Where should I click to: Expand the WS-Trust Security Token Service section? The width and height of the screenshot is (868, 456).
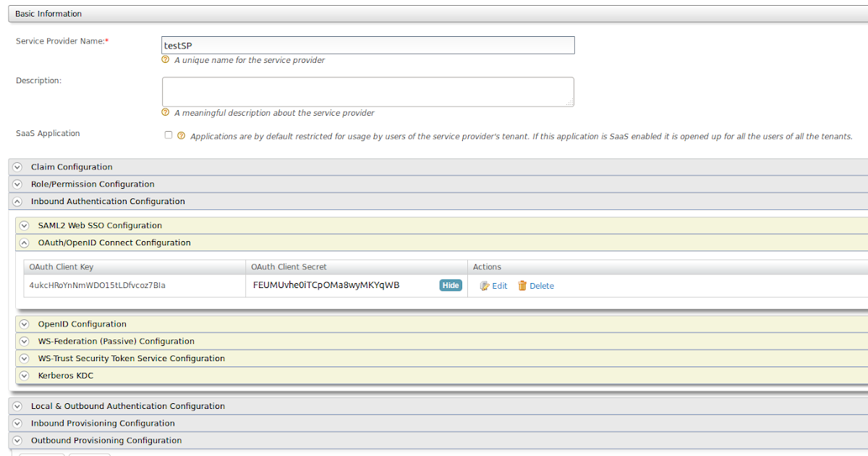click(x=24, y=358)
